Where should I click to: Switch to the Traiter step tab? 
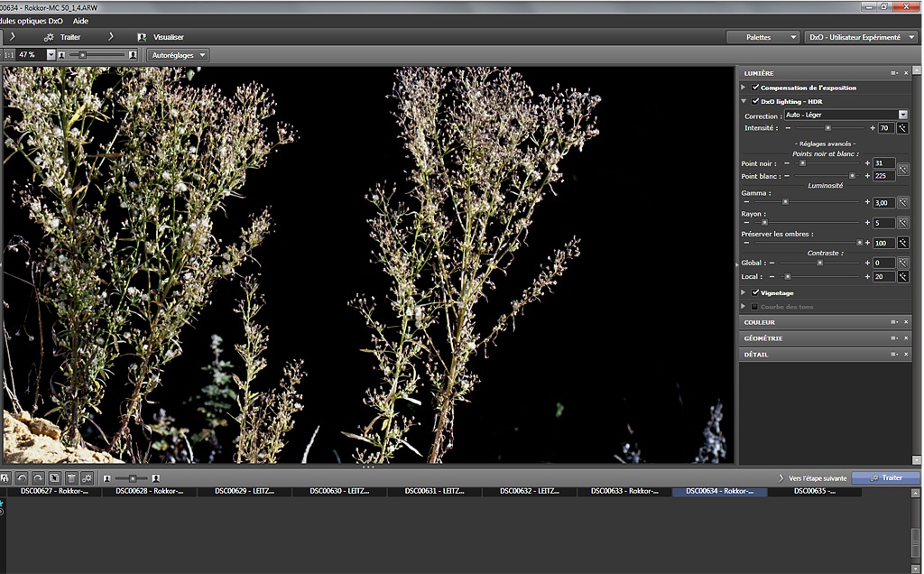[x=62, y=37]
